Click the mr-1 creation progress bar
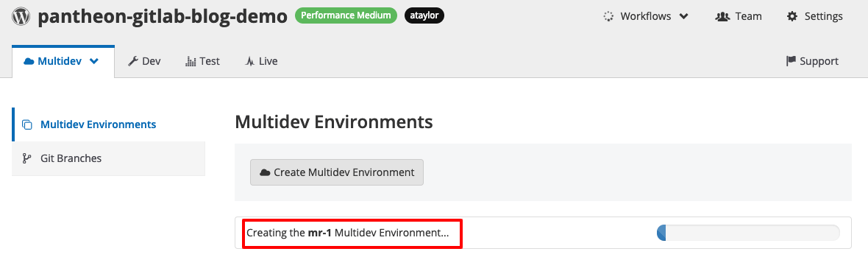868x271 pixels. (748, 233)
